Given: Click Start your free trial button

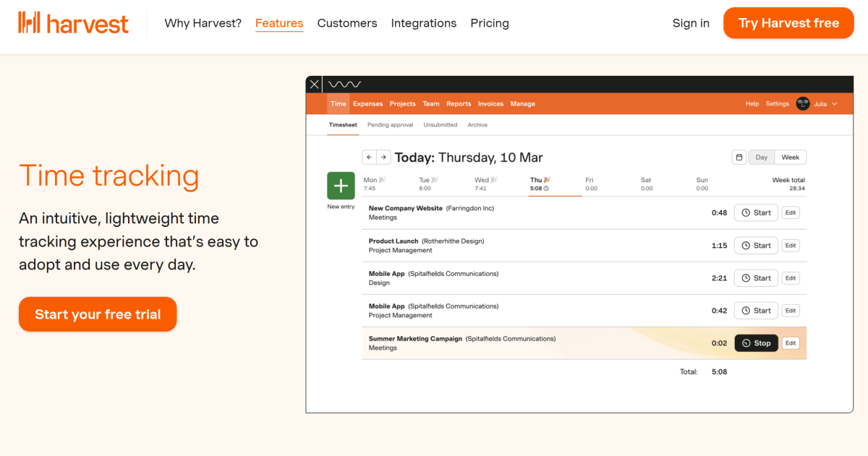Looking at the screenshot, I should pyautogui.click(x=98, y=314).
